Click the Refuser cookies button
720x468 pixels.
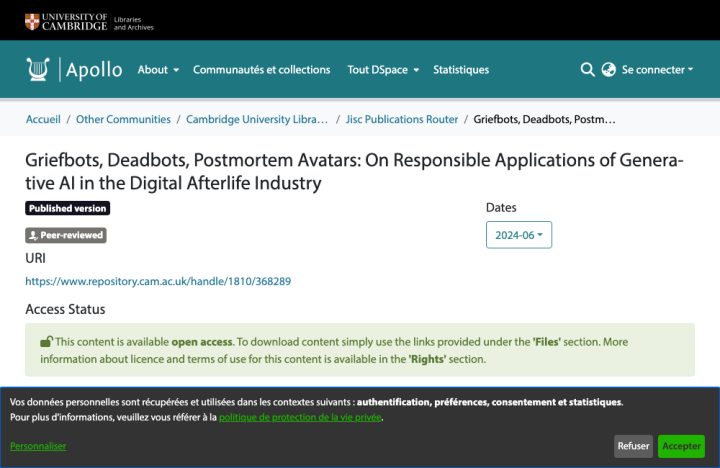pos(633,446)
